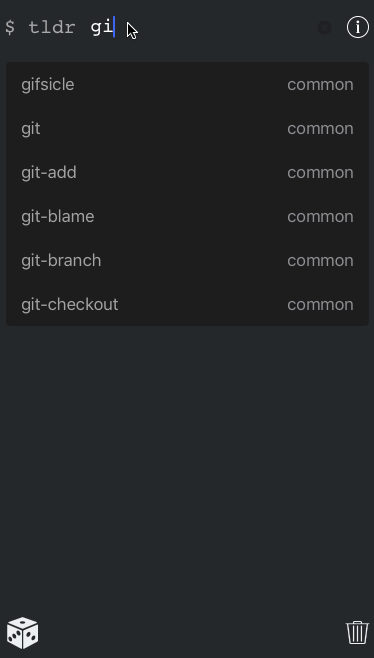The height and width of the screenshot is (658, 374).
Task: Pick the git-add suggestion
Action: (187, 172)
